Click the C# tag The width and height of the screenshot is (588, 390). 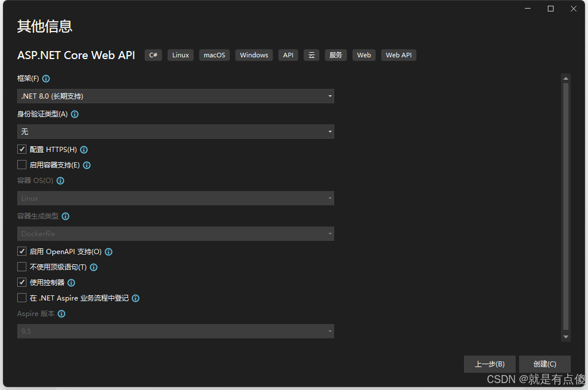(153, 55)
